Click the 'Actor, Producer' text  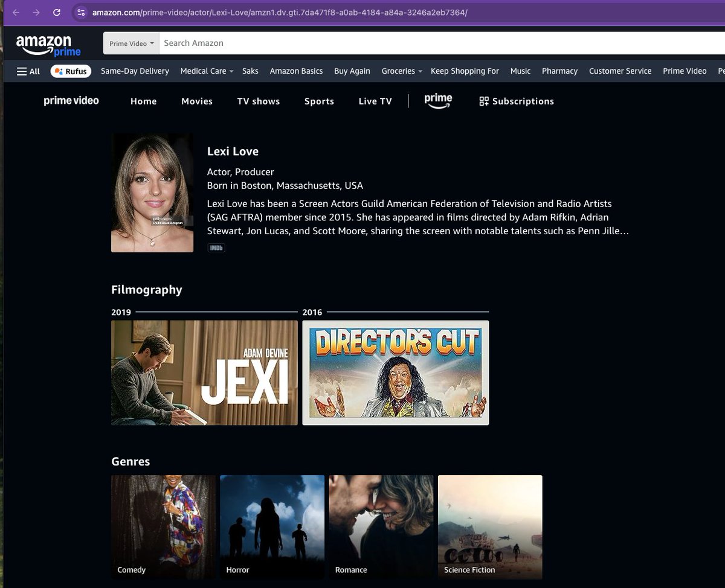coord(240,172)
